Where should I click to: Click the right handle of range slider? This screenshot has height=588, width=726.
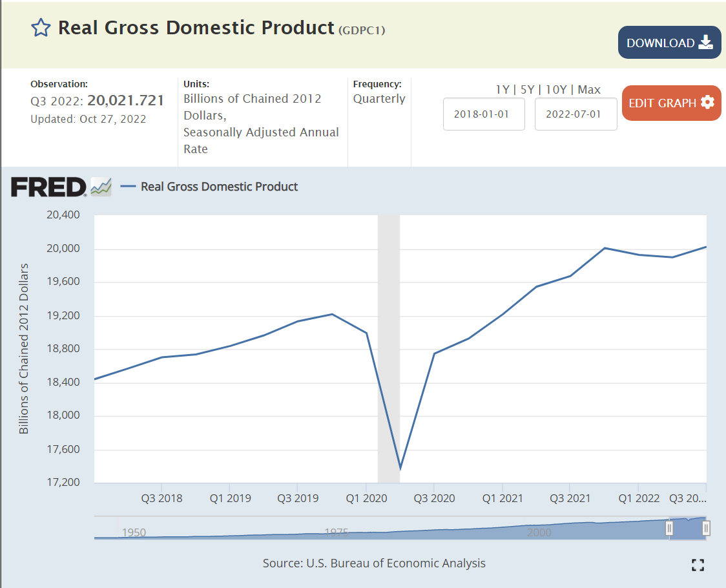[706, 528]
